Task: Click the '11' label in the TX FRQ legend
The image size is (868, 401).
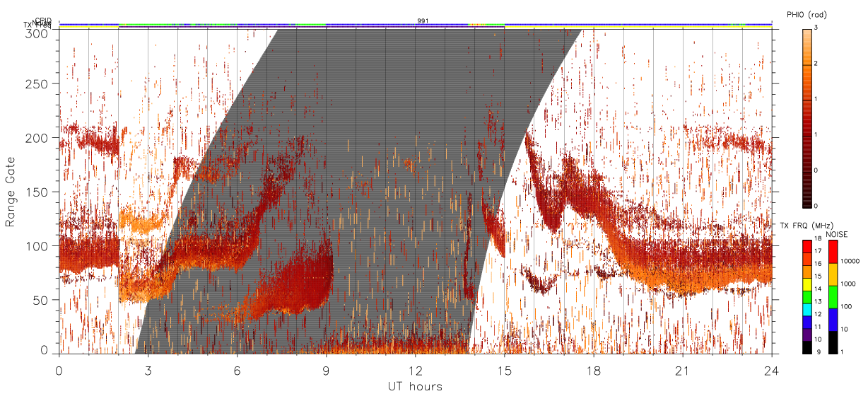Action: tap(817, 327)
